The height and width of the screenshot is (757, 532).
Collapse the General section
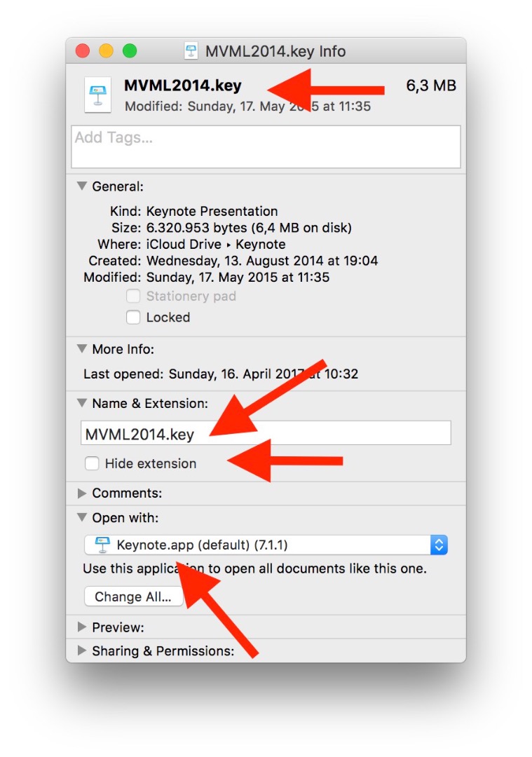point(82,186)
